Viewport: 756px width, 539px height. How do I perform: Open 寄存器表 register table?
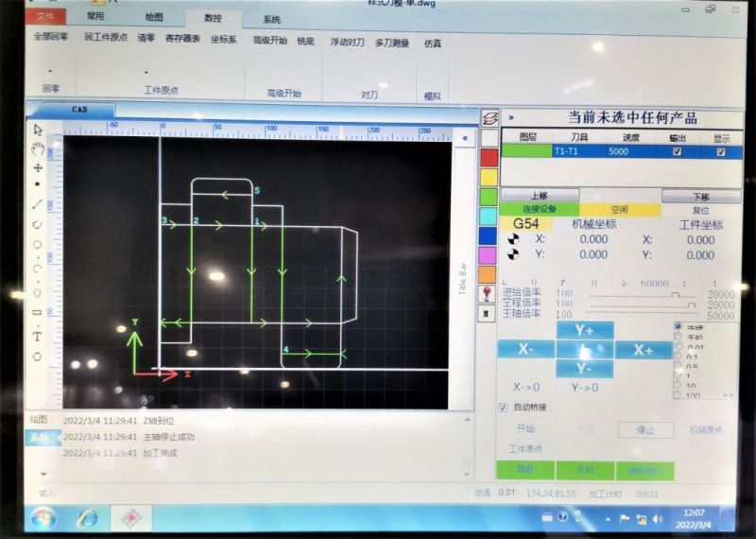(x=182, y=38)
